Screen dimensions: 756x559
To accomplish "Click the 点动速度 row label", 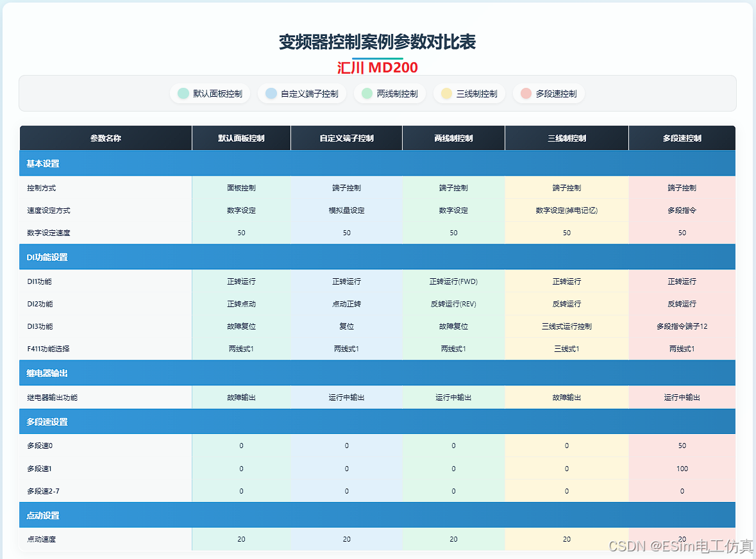I will pyautogui.click(x=42, y=539).
